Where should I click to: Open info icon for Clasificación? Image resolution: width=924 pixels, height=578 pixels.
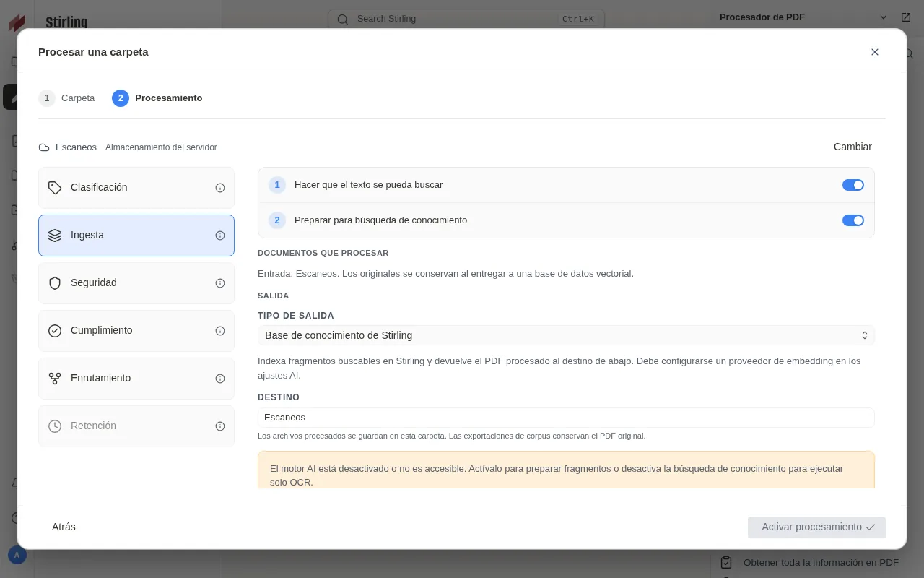220,188
